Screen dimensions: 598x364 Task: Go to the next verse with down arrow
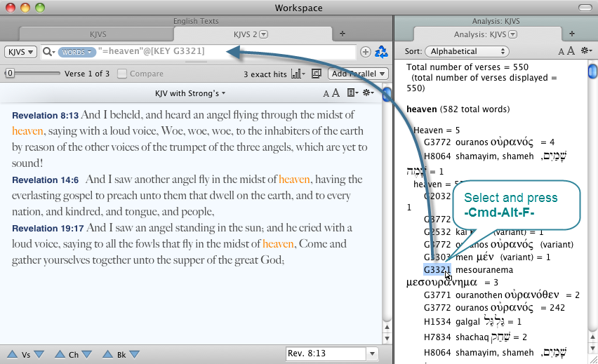[39, 354]
